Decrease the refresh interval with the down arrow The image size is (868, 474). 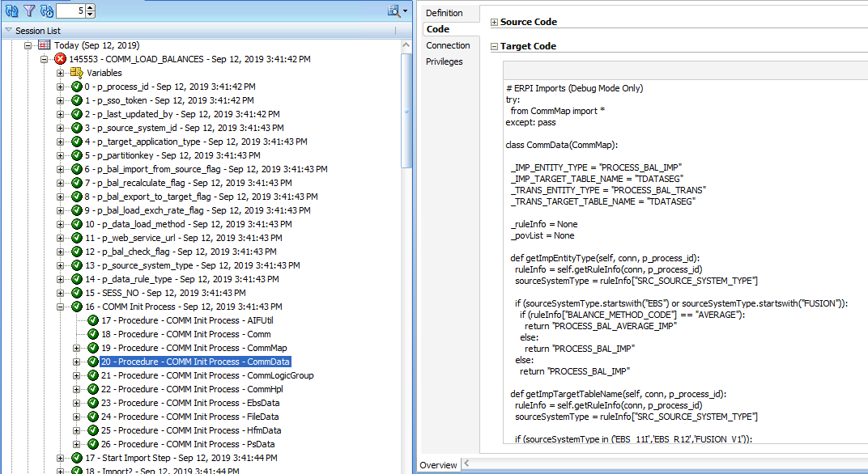tap(91, 14)
